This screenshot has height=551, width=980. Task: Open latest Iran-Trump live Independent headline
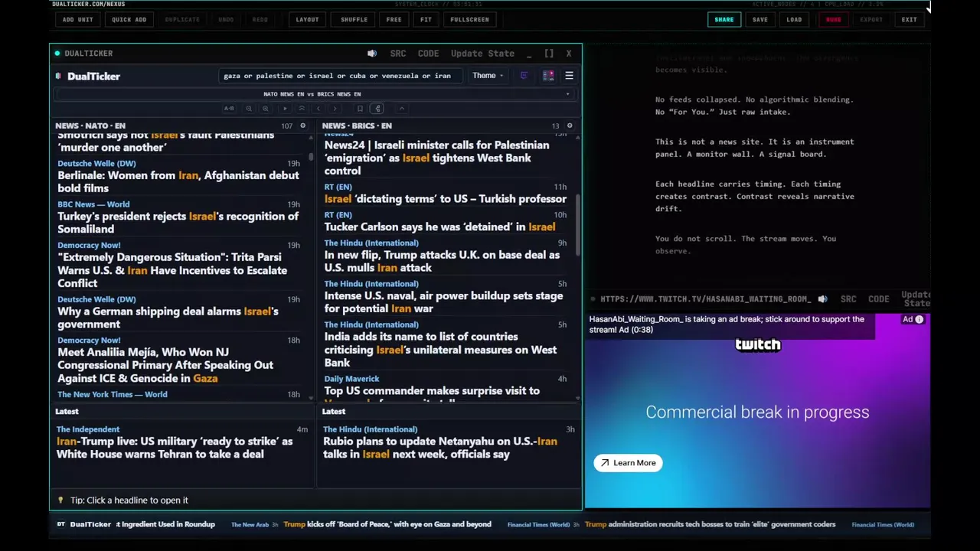(x=175, y=448)
